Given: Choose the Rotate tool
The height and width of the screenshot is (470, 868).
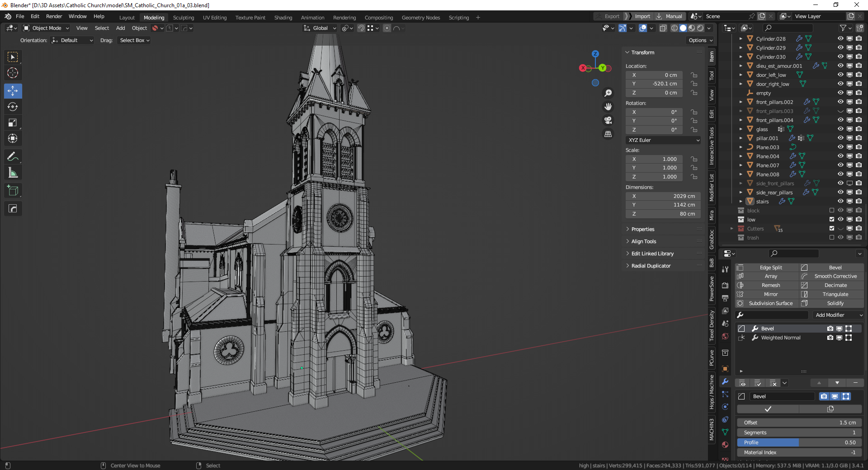Looking at the screenshot, I should click(x=13, y=107).
